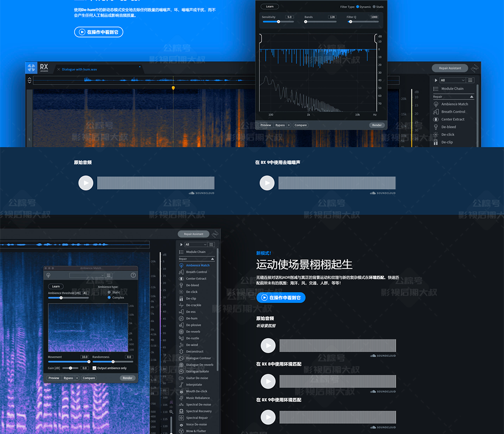The image size is (504, 434).
Task: Click Breath Control icon in lower module list
Action: pyautogui.click(x=181, y=272)
